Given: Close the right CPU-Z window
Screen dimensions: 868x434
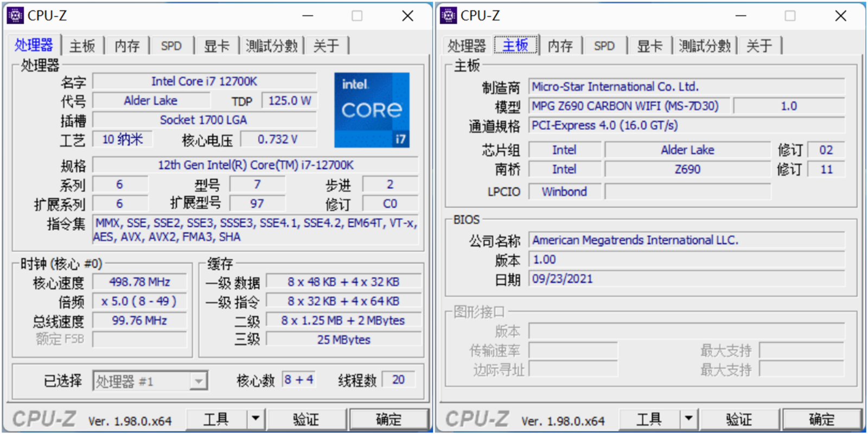Looking at the screenshot, I should (840, 16).
